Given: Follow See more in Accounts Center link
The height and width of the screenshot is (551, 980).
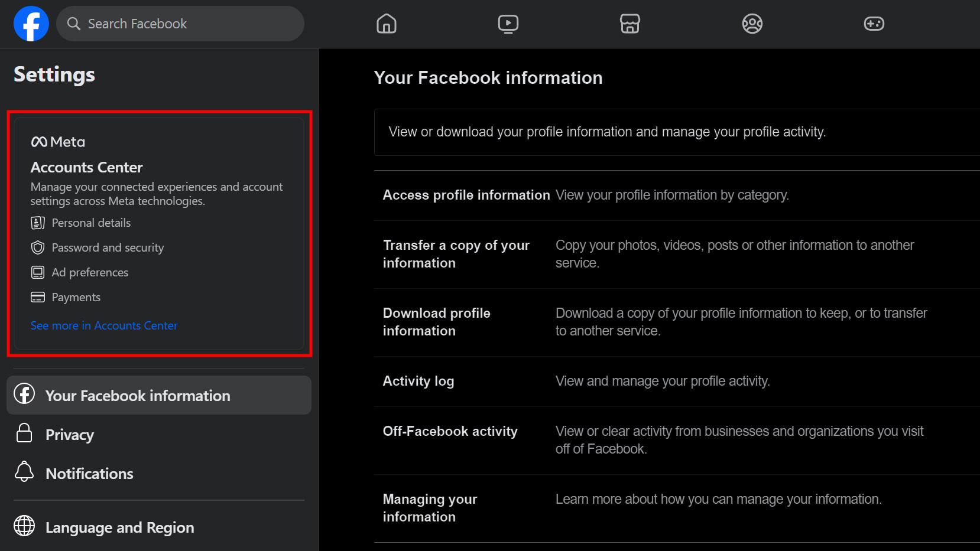Looking at the screenshot, I should coord(104,325).
